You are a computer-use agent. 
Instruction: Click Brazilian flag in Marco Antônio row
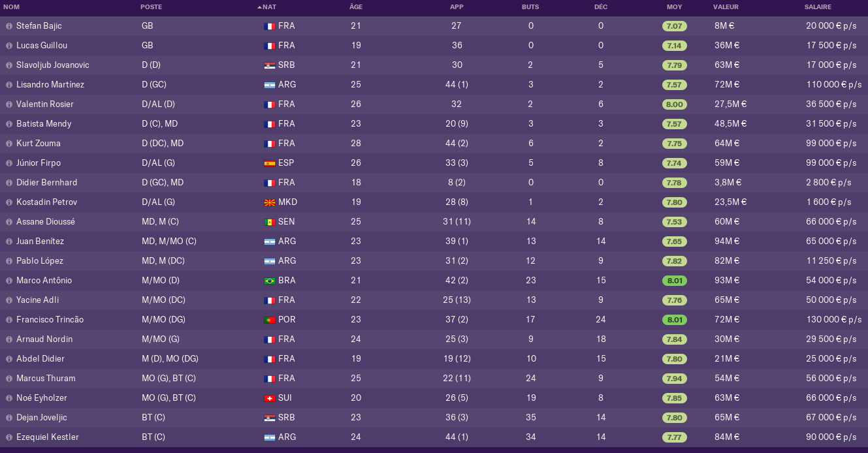[269, 281]
